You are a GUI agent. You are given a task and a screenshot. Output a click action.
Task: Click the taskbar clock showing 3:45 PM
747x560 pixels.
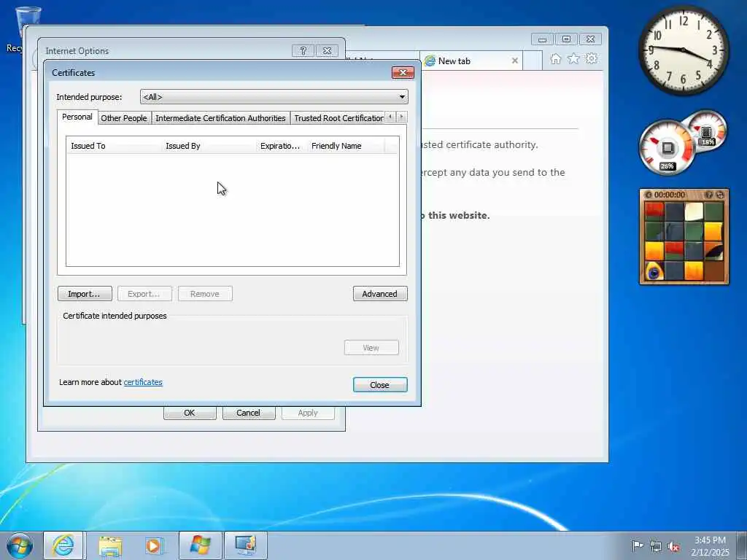click(710, 546)
